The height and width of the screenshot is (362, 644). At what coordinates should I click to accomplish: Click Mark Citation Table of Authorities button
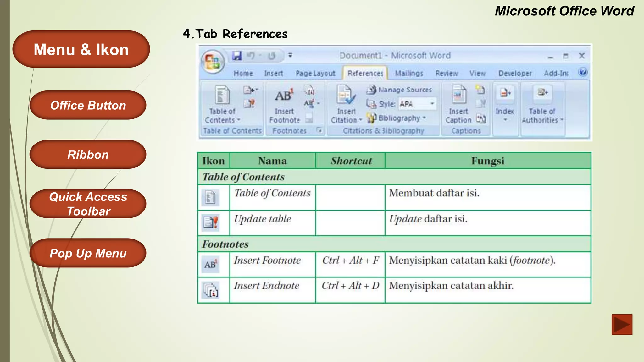pyautogui.click(x=542, y=92)
